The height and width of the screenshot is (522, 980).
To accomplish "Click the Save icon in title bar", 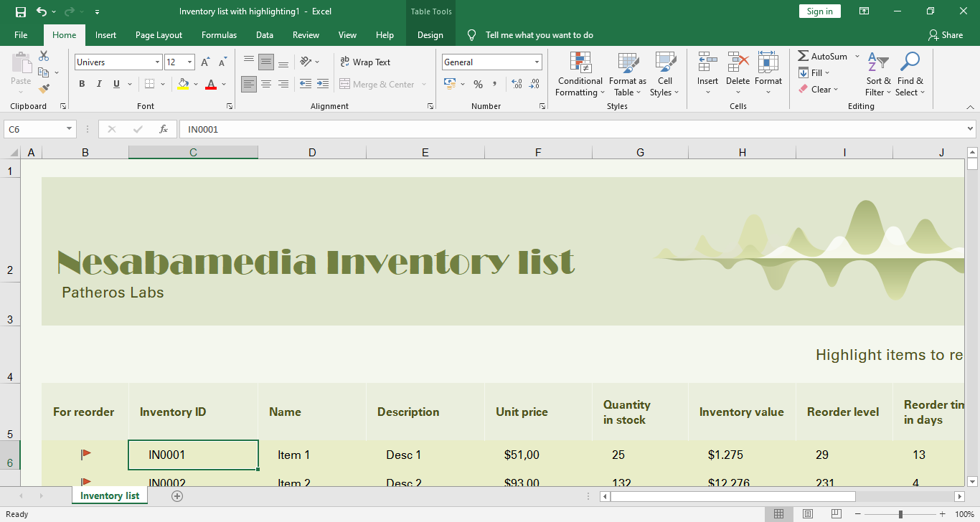I will [20, 11].
